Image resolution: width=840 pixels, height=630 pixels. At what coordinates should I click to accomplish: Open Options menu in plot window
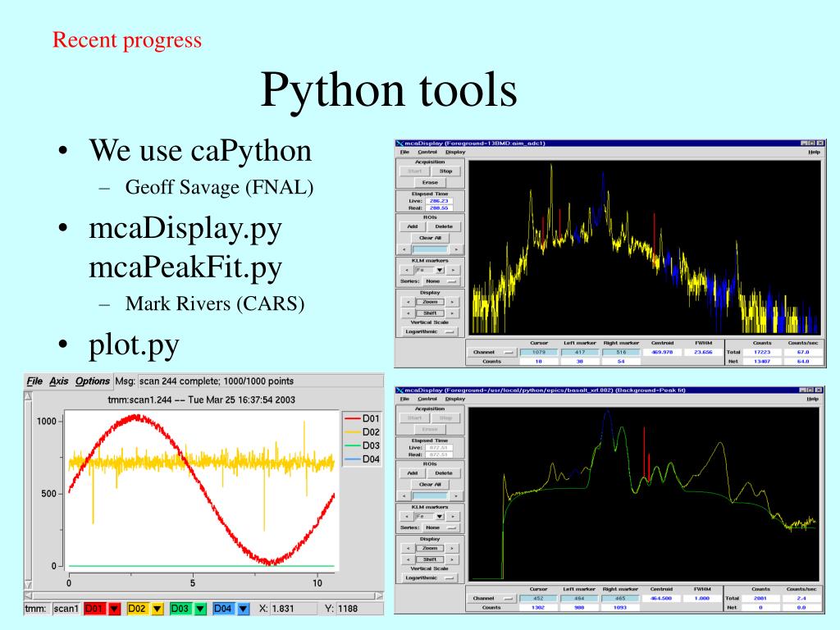click(92, 381)
